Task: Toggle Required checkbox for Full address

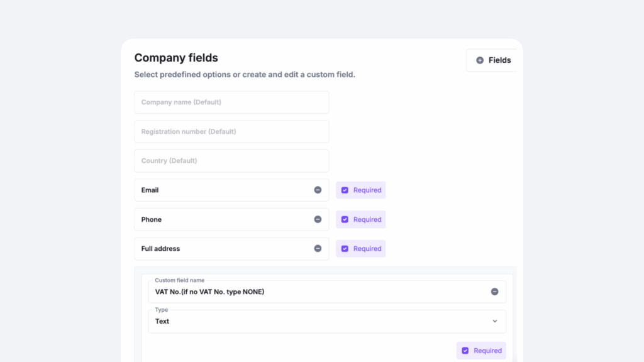Action: (345, 249)
